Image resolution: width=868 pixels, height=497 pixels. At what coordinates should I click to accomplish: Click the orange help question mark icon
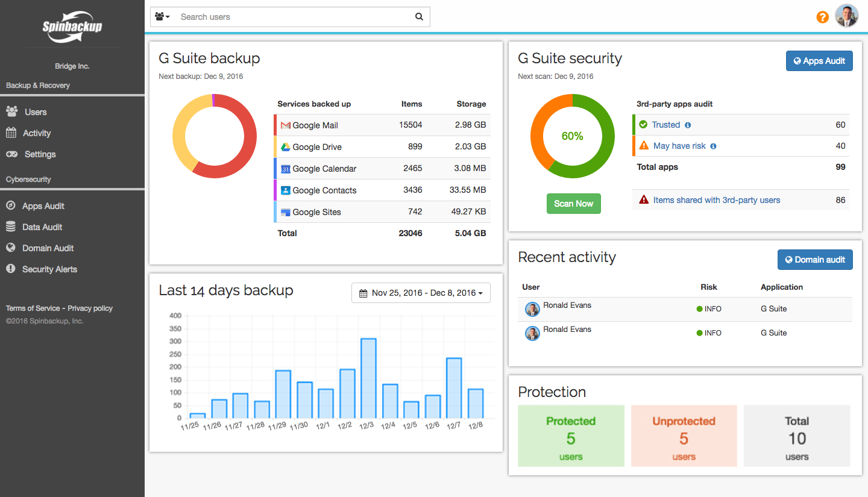822,17
